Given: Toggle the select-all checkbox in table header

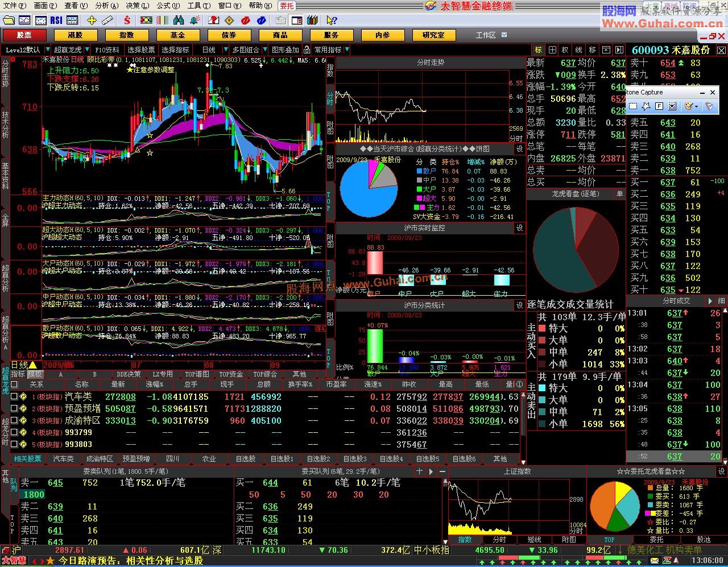Looking at the screenshot, I should [x=14, y=384].
